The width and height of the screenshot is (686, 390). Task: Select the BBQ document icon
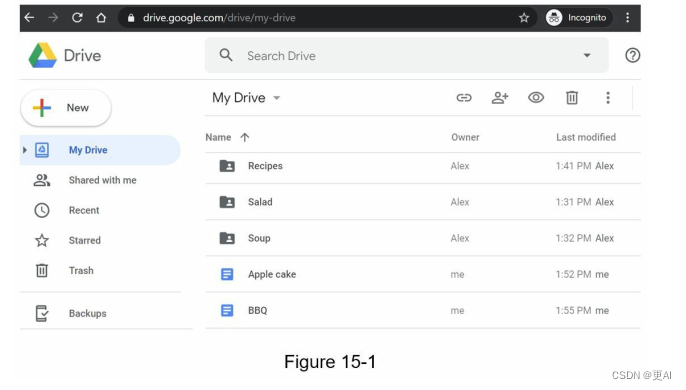coord(227,310)
